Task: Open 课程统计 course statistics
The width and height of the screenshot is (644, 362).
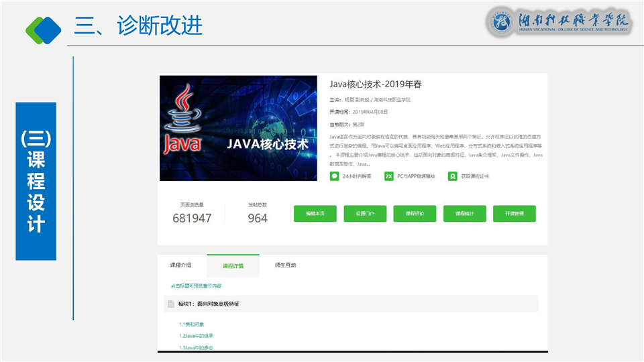Action: pyautogui.click(x=464, y=213)
